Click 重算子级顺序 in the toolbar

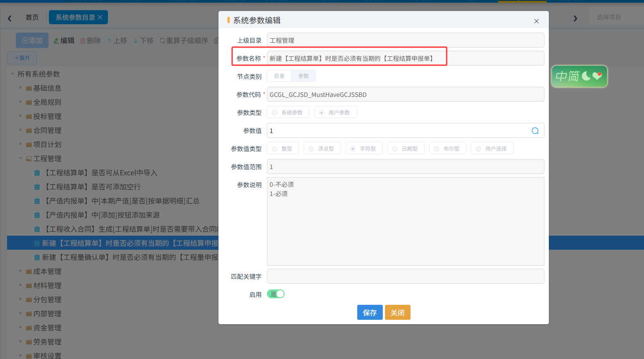[x=184, y=41]
